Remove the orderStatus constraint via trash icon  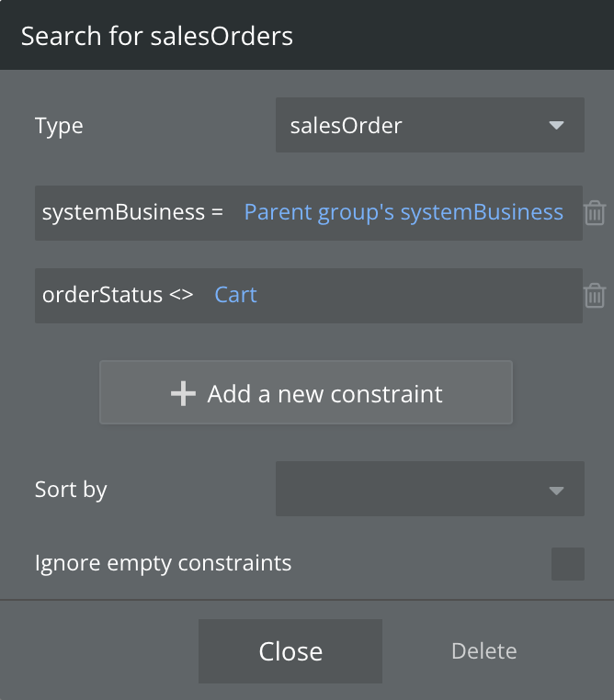coord(595,296)
